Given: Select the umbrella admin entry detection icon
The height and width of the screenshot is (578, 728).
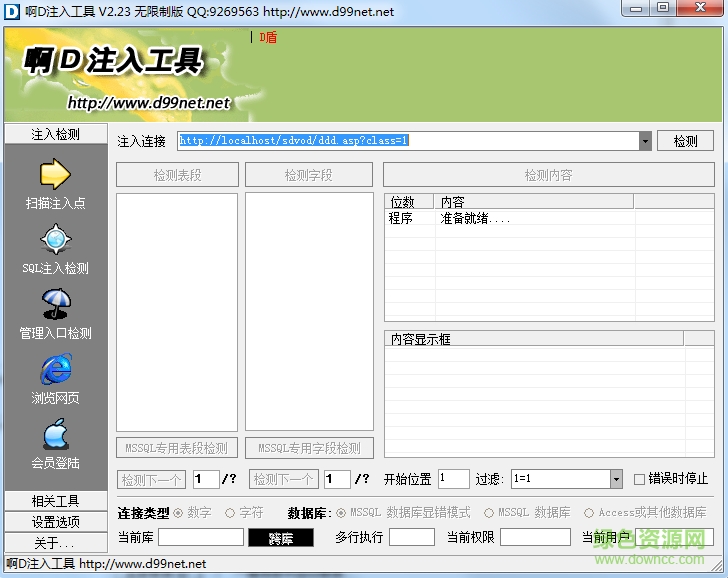Looking at the screenshot, I should point(55,304).
